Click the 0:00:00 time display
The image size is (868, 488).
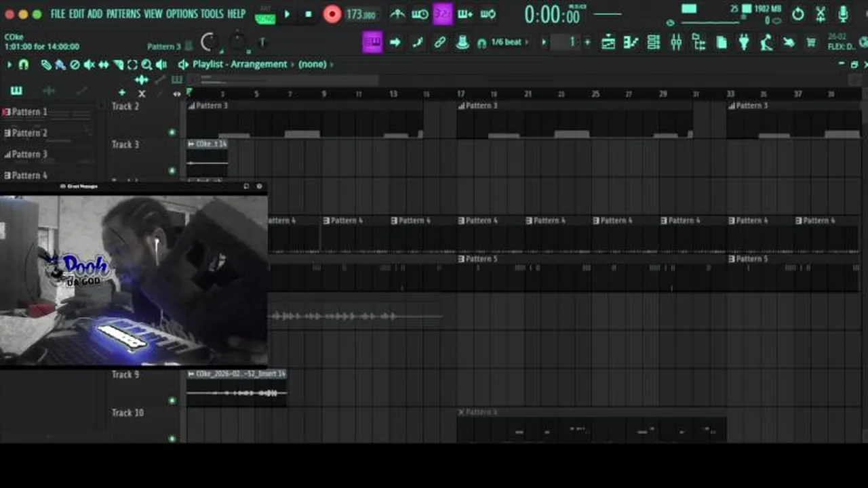coord(553,14)
